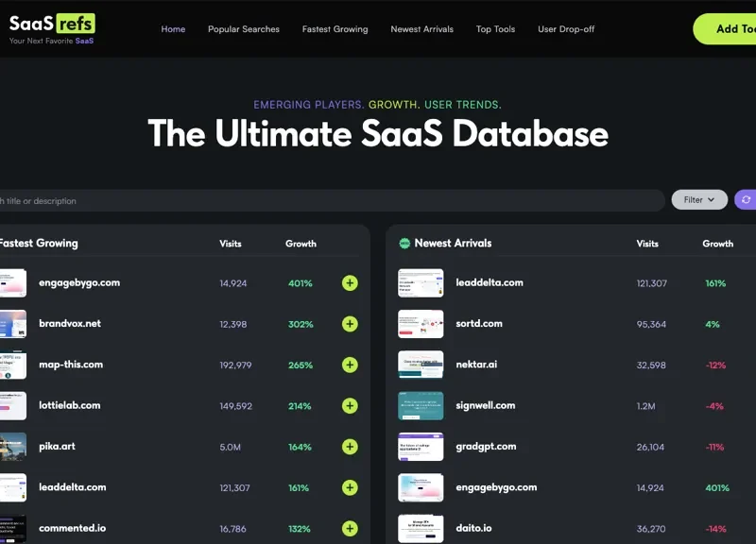The image size is (756, 544).
Task: Click the SaaS refs logo
Action: click(52, 28)
